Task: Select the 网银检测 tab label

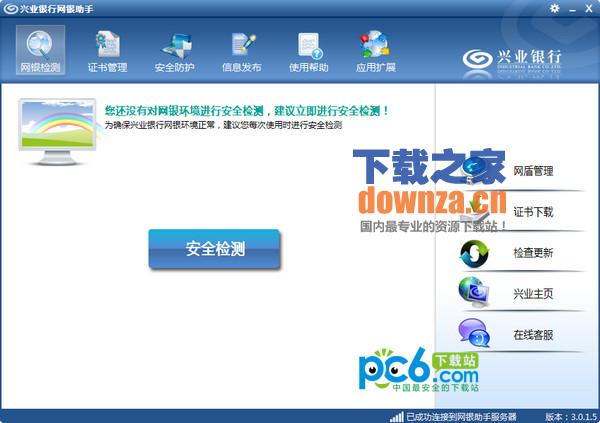Action: pyautogui.click(x=40, y=68)
